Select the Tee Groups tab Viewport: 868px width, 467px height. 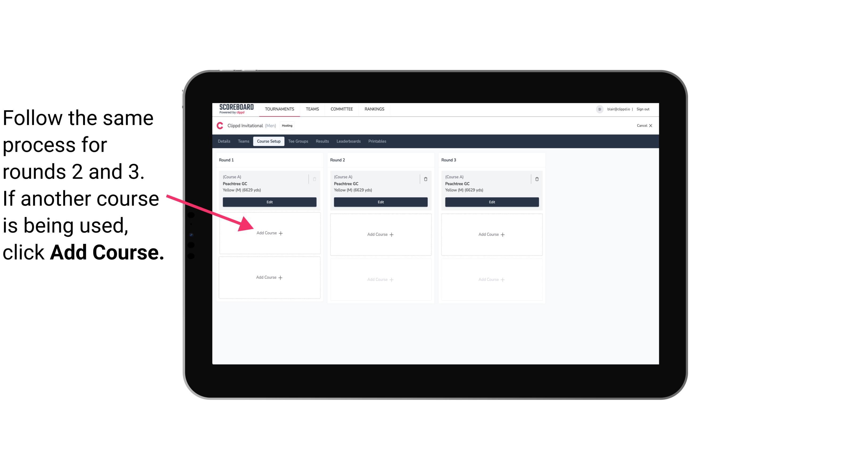(x=299, y=141)
